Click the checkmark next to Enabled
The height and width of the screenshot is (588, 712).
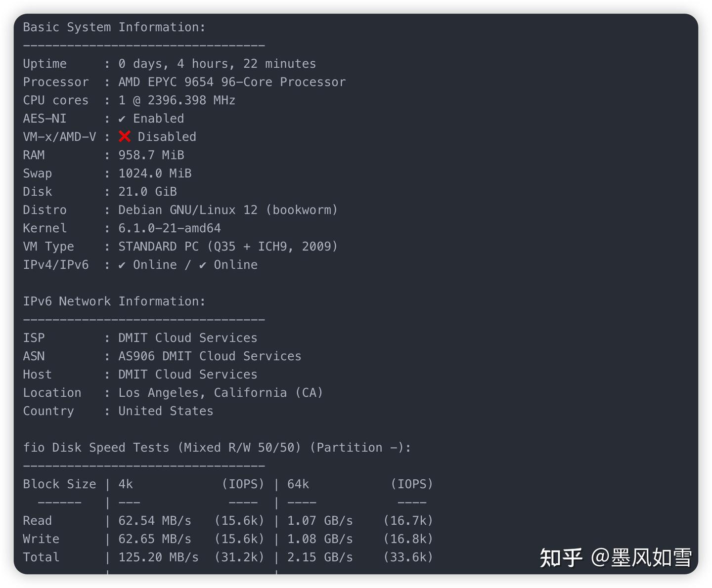click(x=122, y=119)
